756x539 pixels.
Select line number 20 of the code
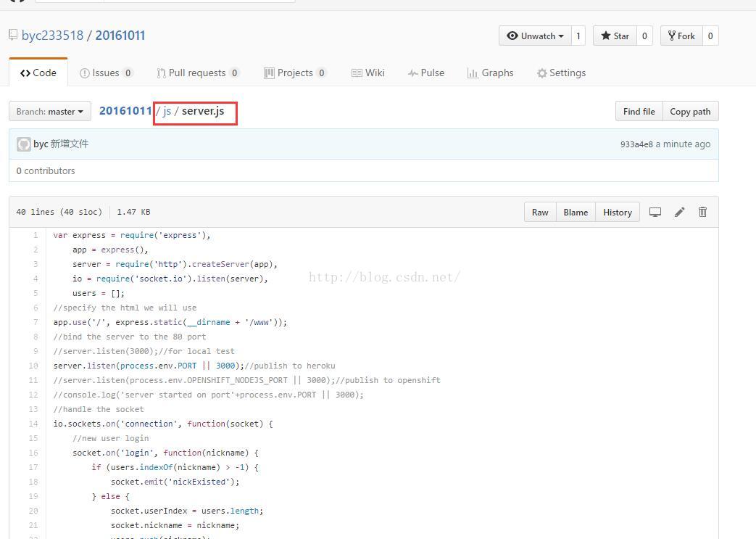[x=33, y=511]
